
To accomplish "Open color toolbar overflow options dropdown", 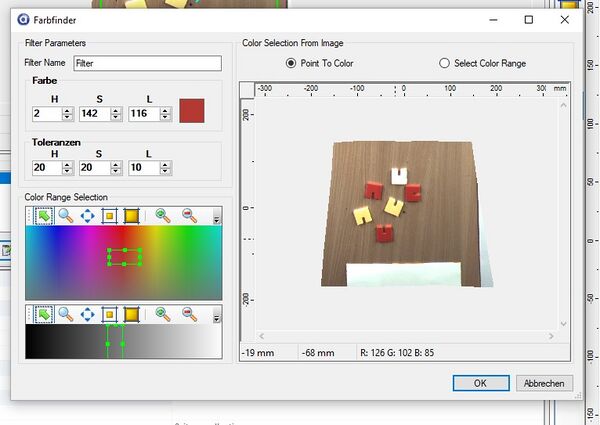I will point(217,218).
